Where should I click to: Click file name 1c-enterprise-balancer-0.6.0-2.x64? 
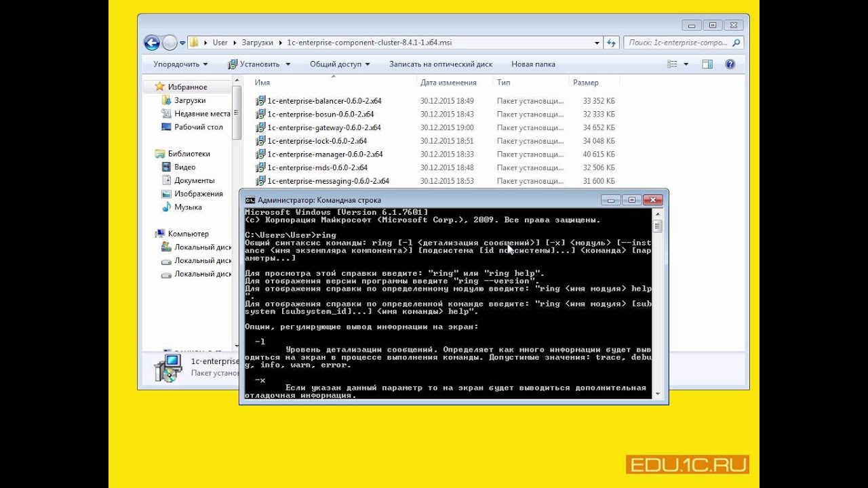[324, 100]
